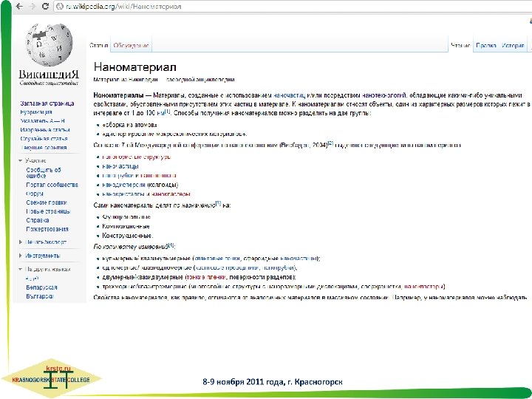
Task: Go to Заглавная страница
Action: tap(47, 103)
